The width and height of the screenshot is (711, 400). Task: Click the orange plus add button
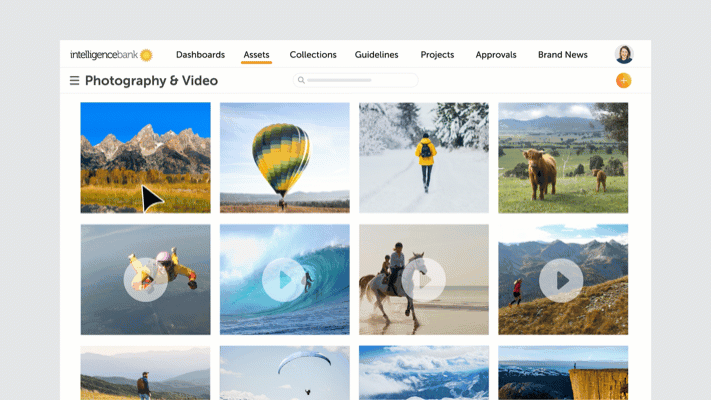click(623, 81)
